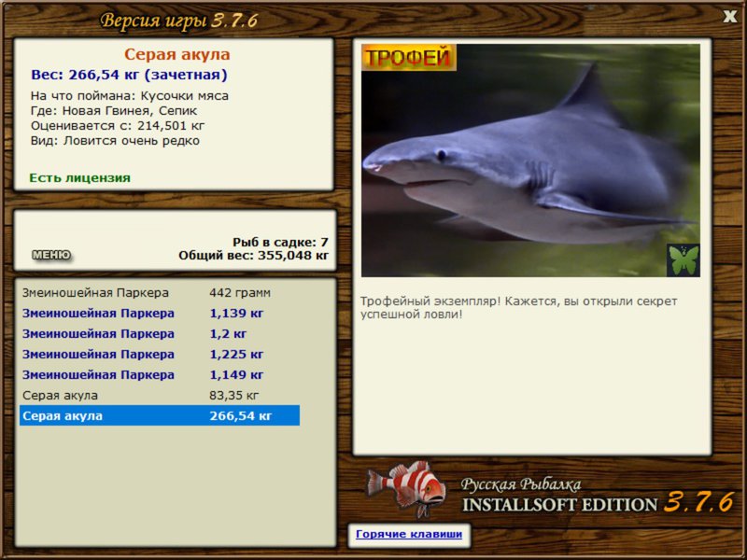Select the Серая акула 266,54 кг entry
The image size is (747, 560).
(160, 415)
